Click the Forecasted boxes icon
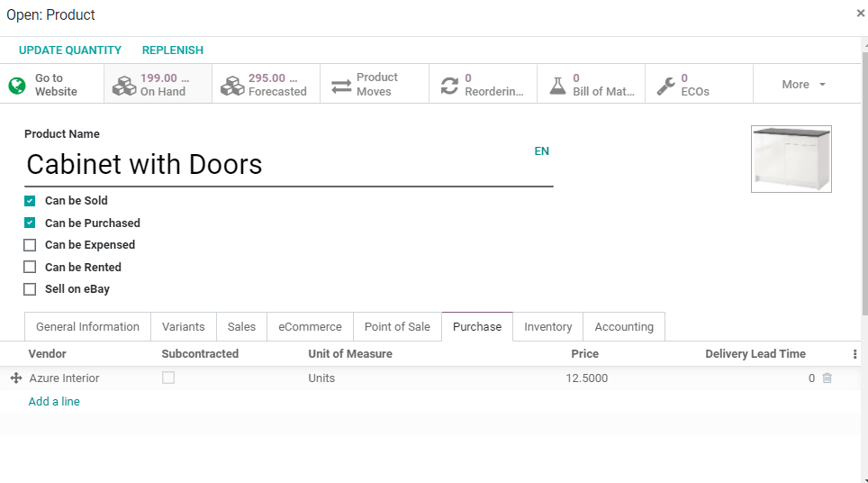 232,85
